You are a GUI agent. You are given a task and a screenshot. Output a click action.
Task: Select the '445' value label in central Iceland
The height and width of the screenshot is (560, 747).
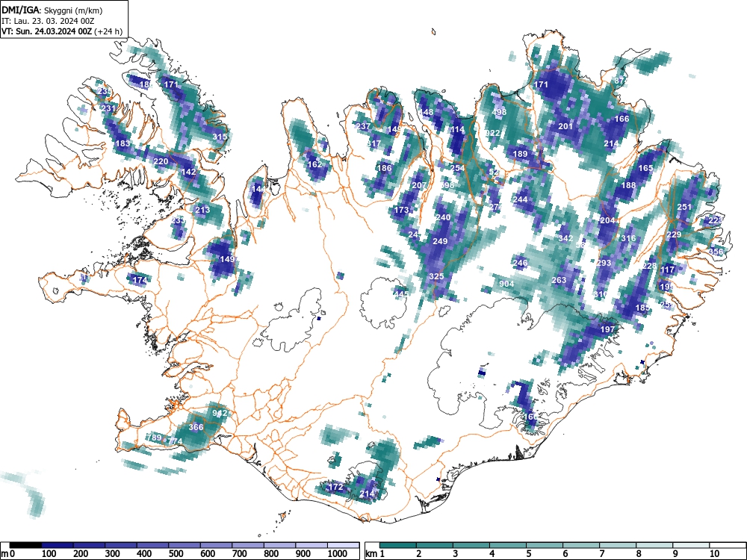[400, 294]
